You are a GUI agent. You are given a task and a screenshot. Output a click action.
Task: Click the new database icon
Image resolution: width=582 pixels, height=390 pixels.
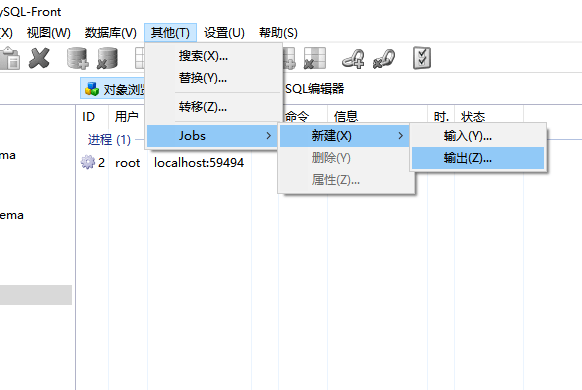click(x=78, y=58)
